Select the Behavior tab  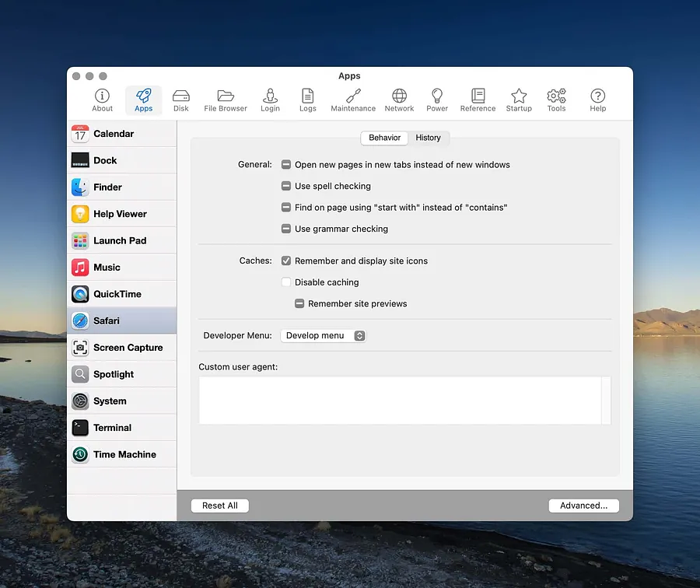(x=384, y=138)
